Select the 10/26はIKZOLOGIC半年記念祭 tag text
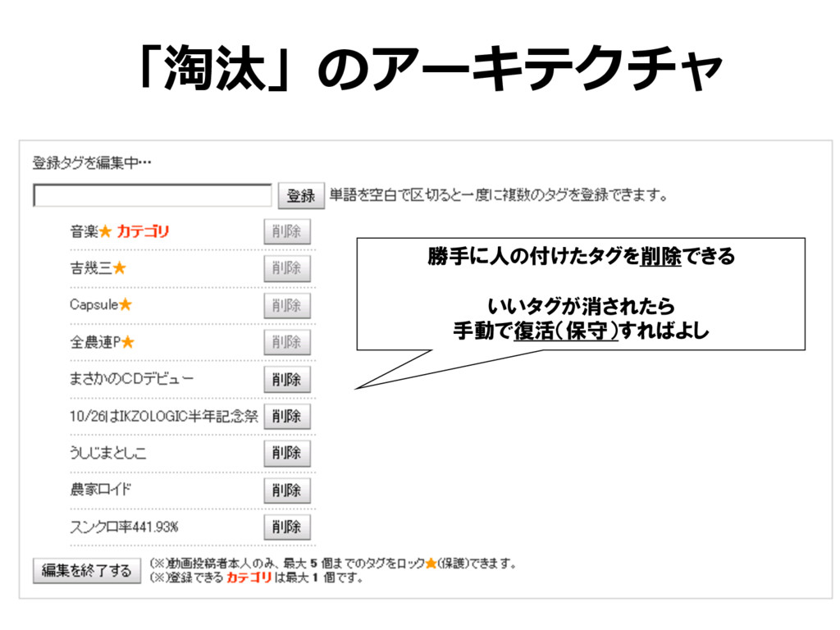Viewport: 840px width, 630px height. [x=164, y=416]
